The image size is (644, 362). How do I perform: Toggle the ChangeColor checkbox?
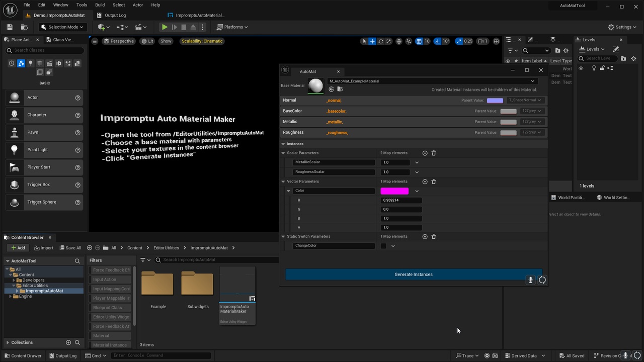pos(383,246)
